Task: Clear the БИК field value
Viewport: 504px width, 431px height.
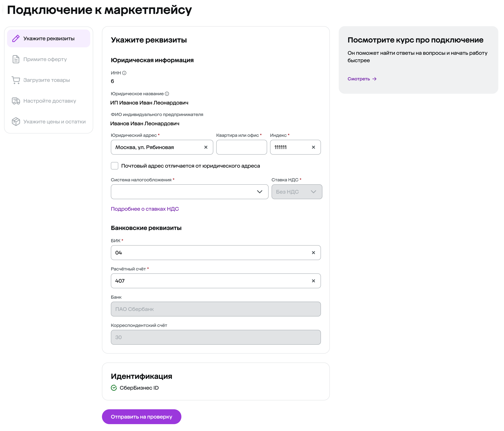Action: click(313, 253)
